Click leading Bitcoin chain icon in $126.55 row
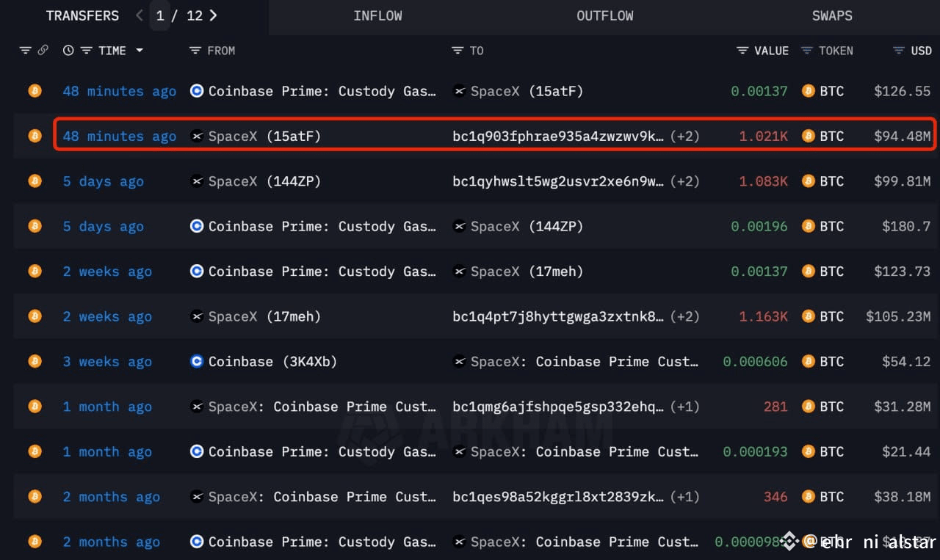940x560 pixels. tap(35, 91)
